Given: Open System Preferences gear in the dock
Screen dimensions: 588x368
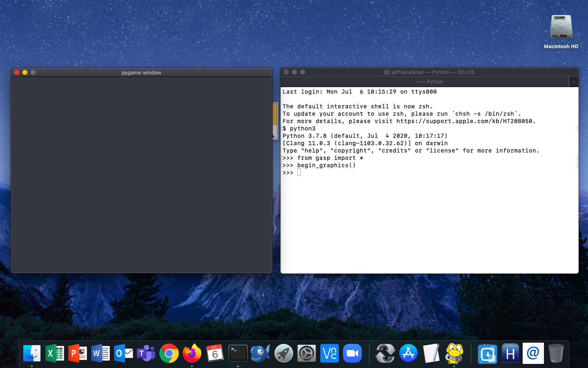Looking at the screenshot, I should click(x=306, y=354).
